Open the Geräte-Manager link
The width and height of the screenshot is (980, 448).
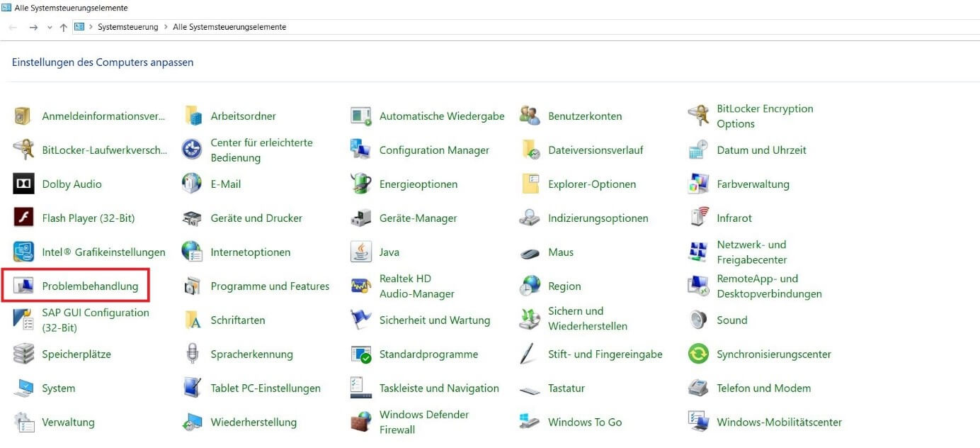(x=418, y=218)
